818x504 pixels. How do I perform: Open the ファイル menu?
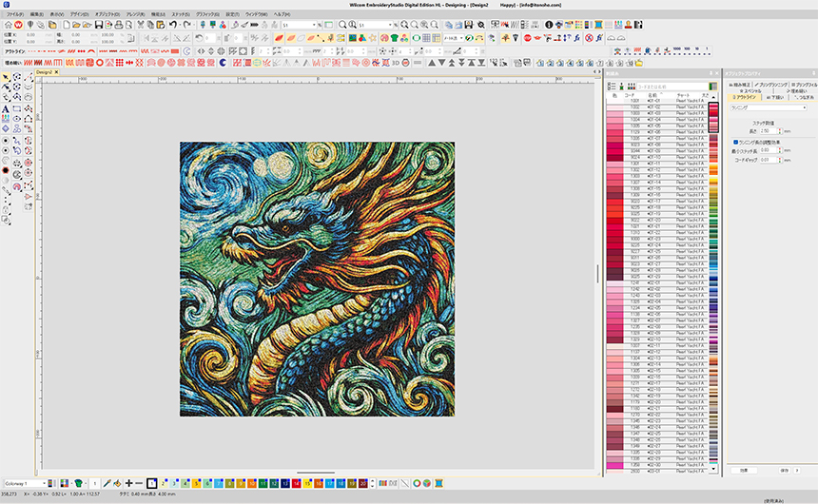pos(14,15)
